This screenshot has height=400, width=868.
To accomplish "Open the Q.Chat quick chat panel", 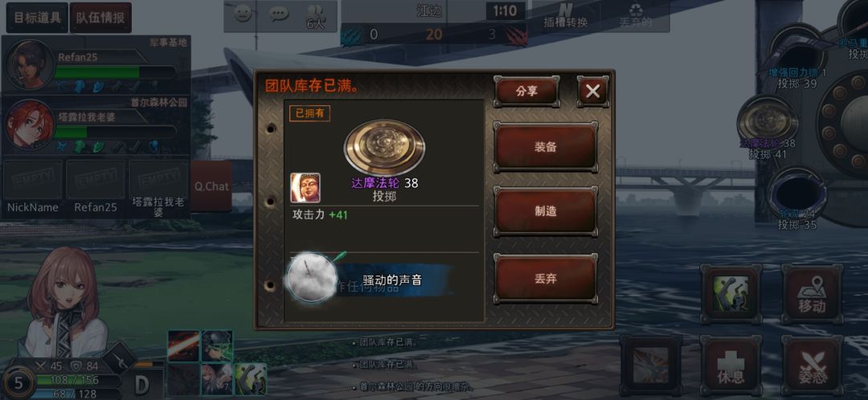I will point(211,186).
